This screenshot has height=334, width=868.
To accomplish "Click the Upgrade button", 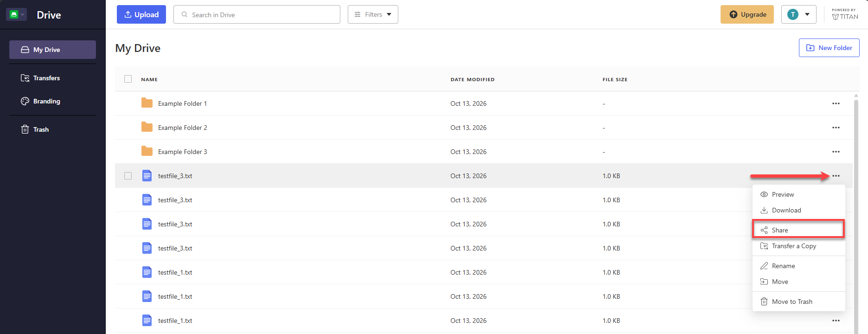I will 747,14.
